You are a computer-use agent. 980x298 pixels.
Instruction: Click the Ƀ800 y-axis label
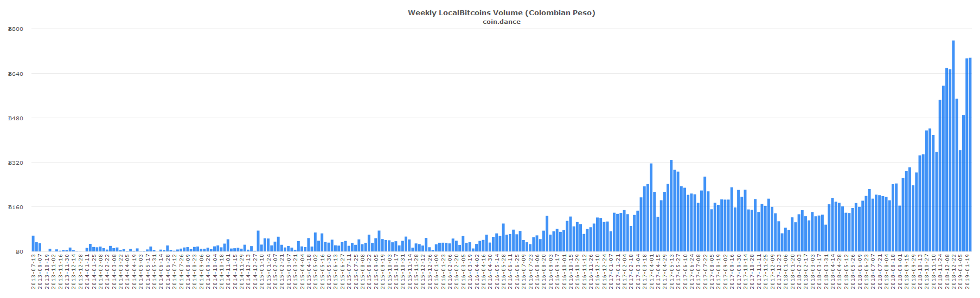point(16,29)
